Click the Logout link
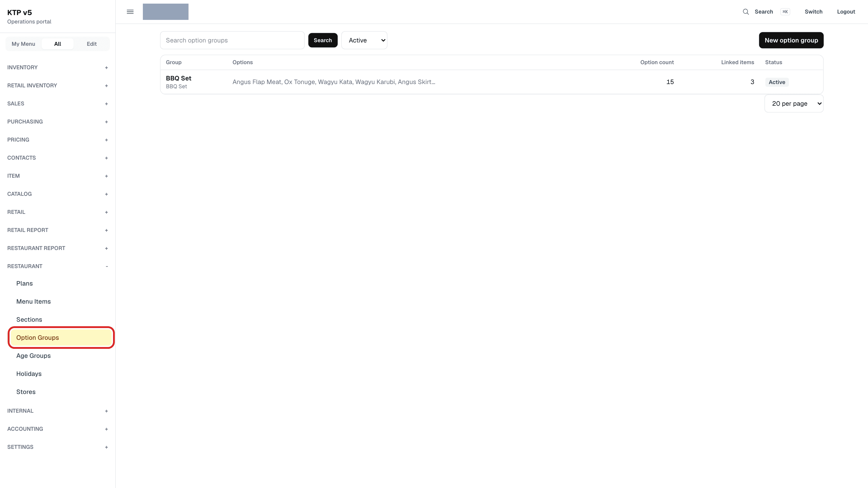The image size is (868, 488). pyautogui.click(x=846, y=12)
